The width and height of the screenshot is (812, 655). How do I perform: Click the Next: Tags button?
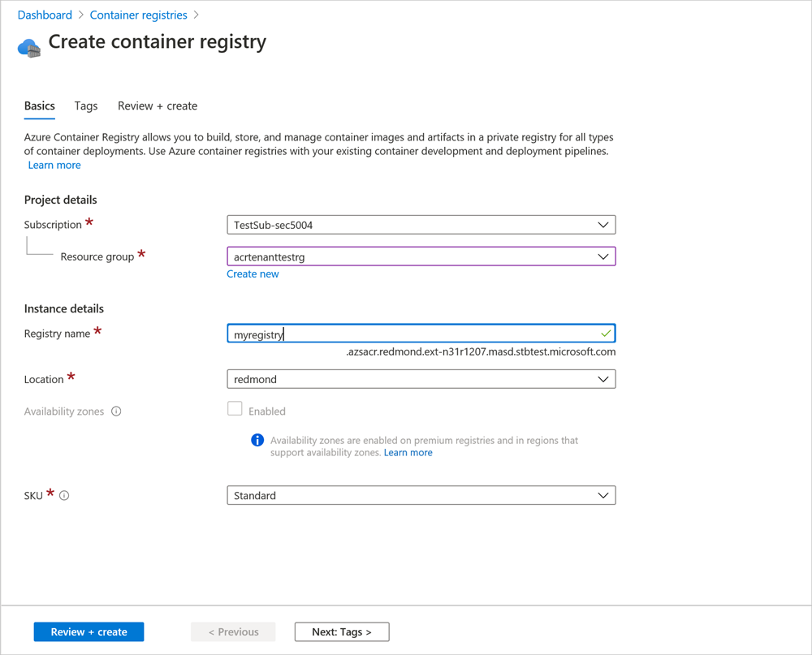341,631
